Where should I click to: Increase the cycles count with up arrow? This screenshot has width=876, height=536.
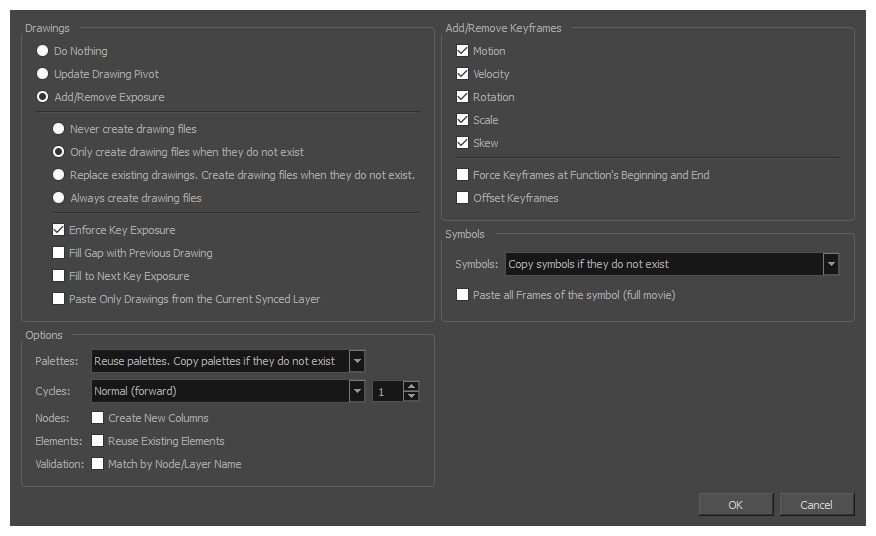411,386
